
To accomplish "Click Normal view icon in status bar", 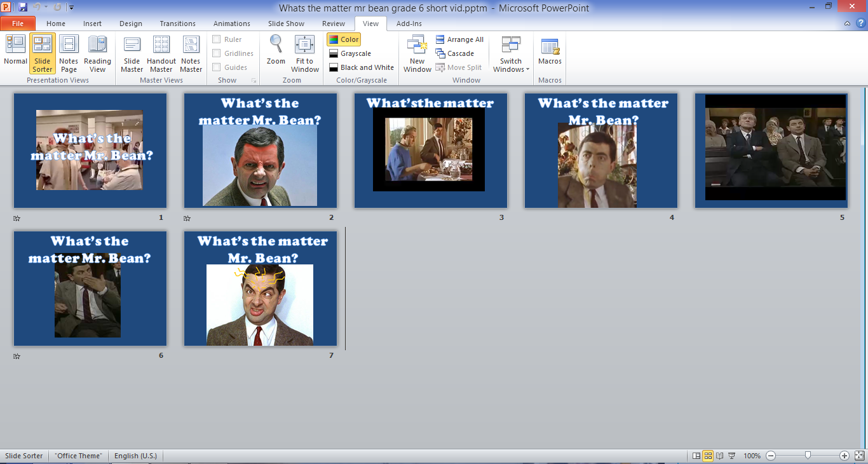I will (696, 456).
